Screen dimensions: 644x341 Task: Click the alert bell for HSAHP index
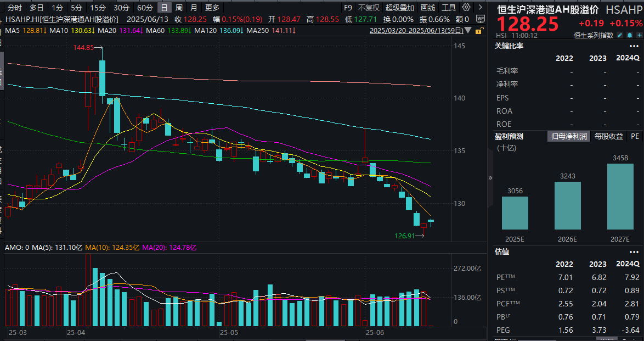click(x=630, y=35)
